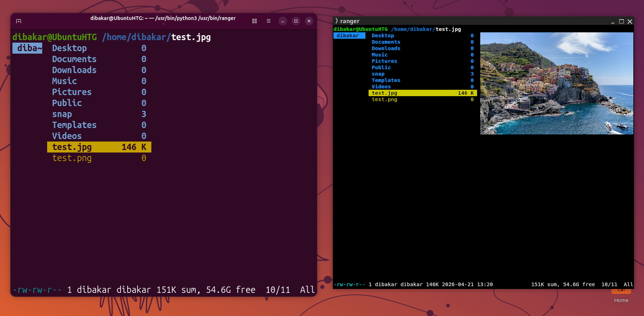Click '54.6G free' in left terminal status
The width and height of the screenshot is (644, 316).
coord(231,290)
